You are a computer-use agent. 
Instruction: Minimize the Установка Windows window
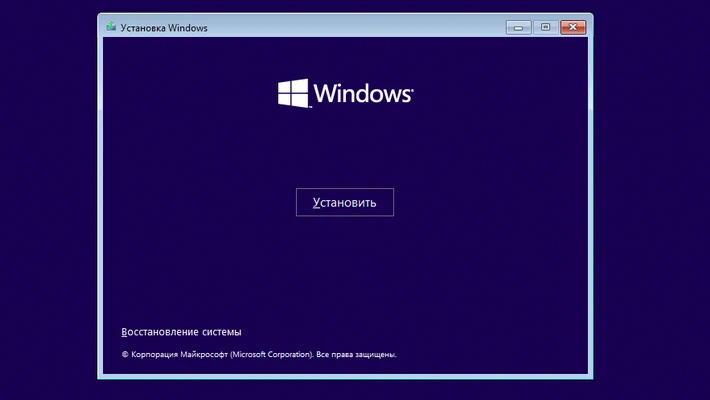518,28
